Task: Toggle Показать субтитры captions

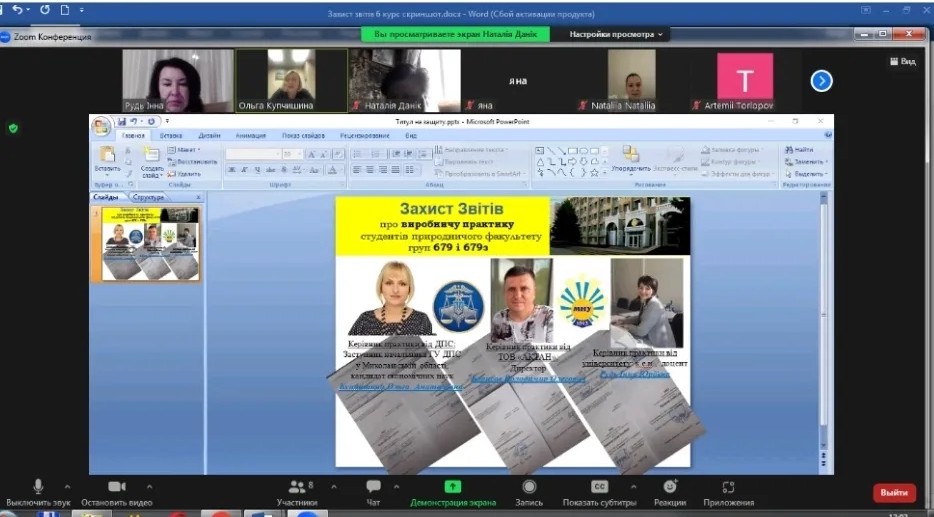Action: tap(599, 488)
